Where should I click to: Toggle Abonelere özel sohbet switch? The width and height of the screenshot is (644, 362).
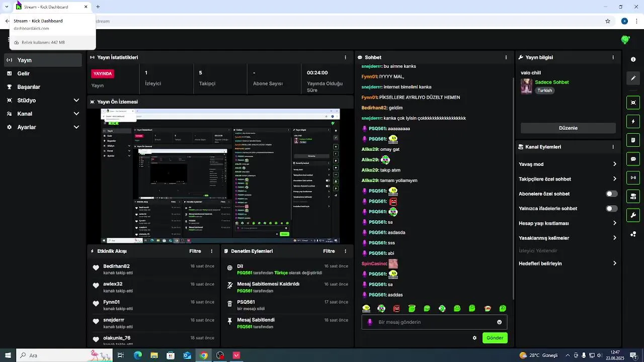(612, 194)
